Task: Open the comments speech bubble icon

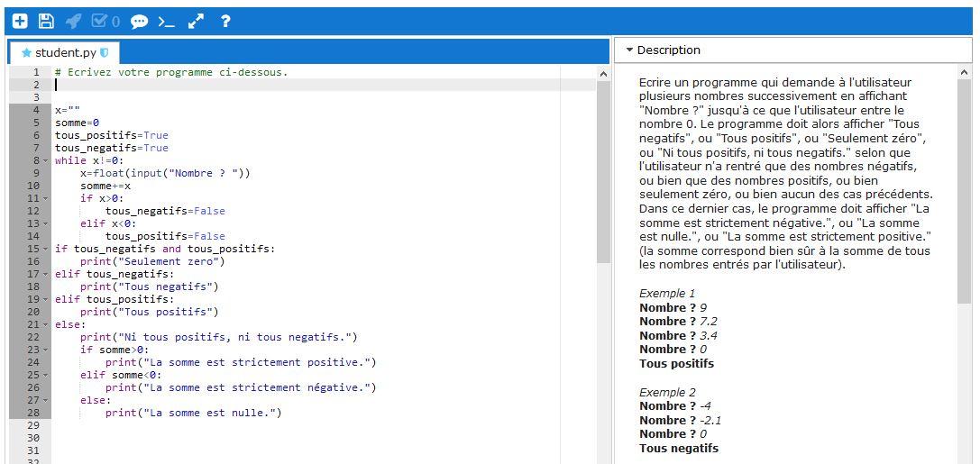Action: (x=139, y=21)
